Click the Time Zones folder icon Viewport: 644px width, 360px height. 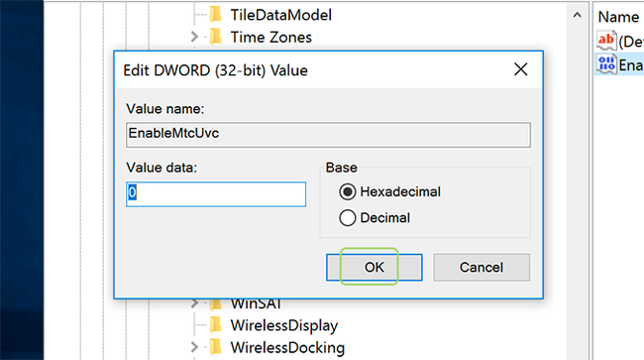[216, 37]
